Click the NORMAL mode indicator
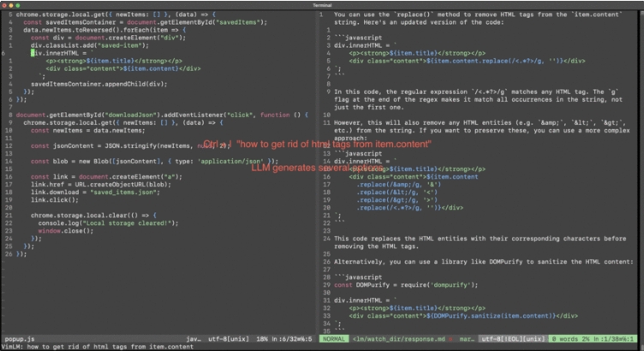Image resolution: width=644 pixels, height=351 pixels. (334, 339)
